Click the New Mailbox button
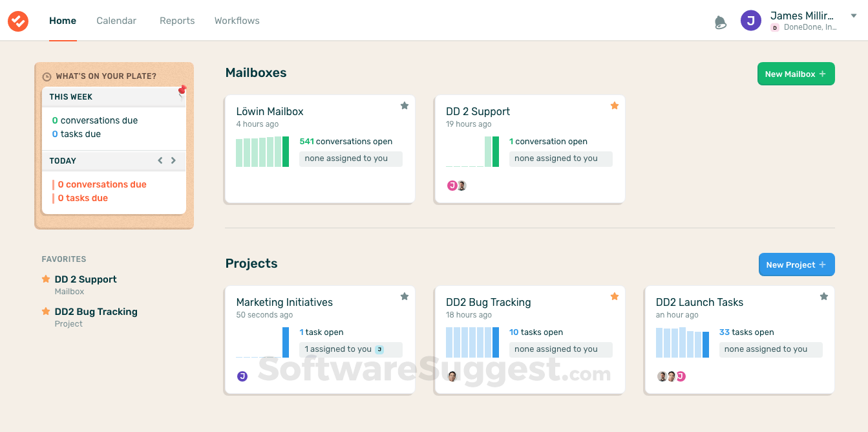This screenshot has height=432, width=868. point(796,74)
